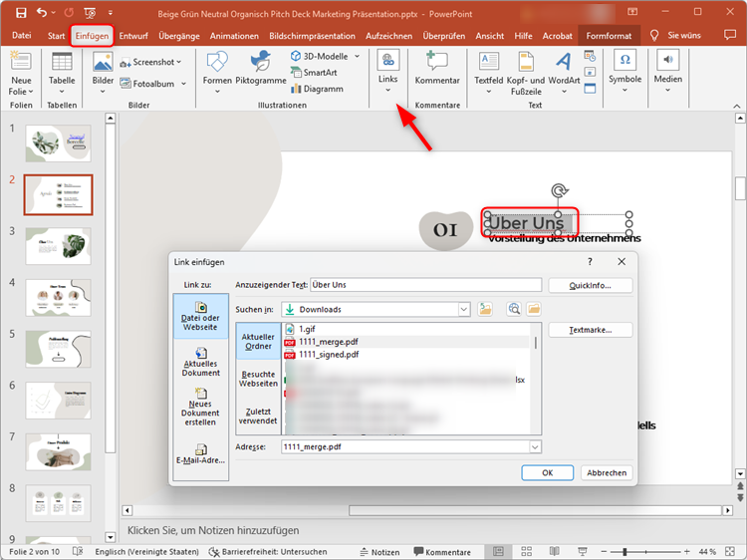This screenshot has height=560, width=747.
Task: Select Aktuelles Dokument link type
Action: (200, 362)
